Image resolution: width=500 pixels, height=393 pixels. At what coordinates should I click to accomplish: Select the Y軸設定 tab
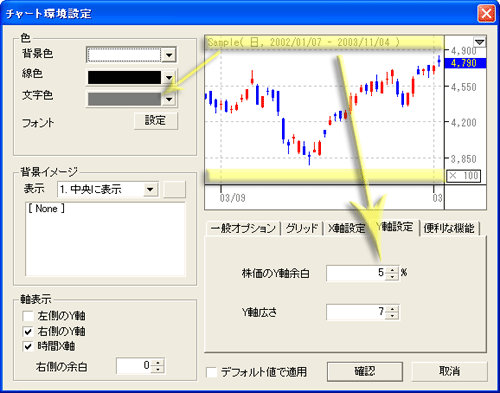click(x=395, y=227)
